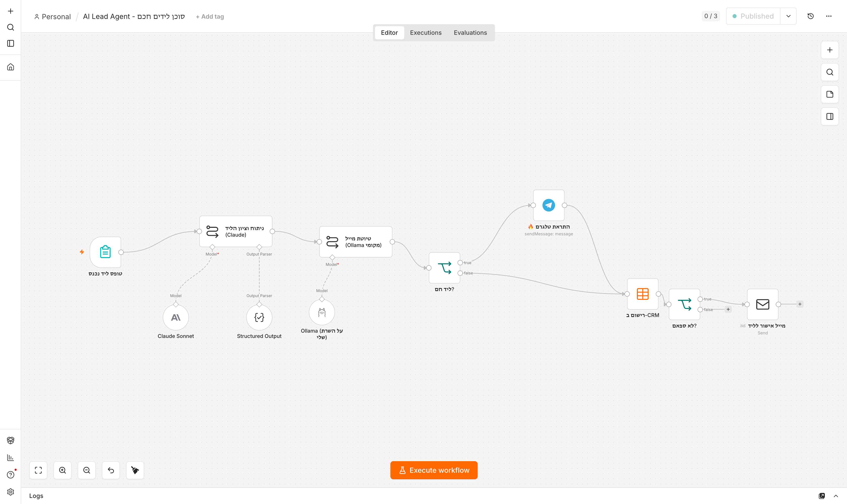Fit workflow to view with zoom-to-fit

tap(38, 470)
